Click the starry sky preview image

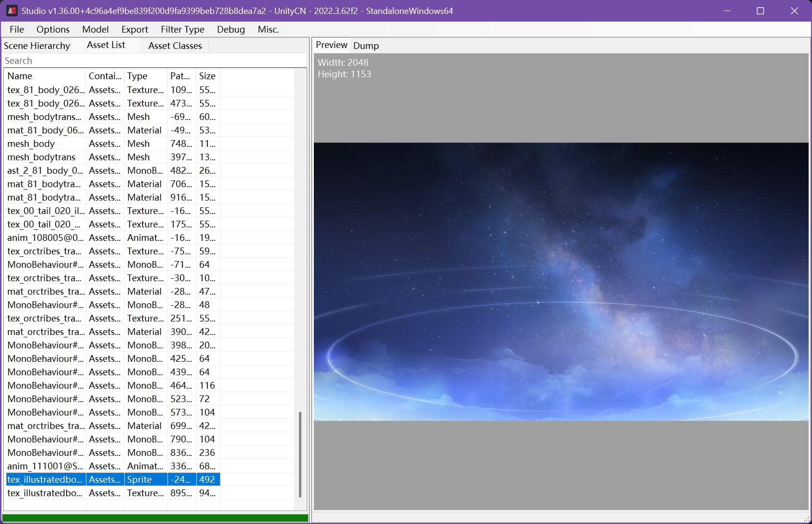pyautogui.click(x=561, y=282)
